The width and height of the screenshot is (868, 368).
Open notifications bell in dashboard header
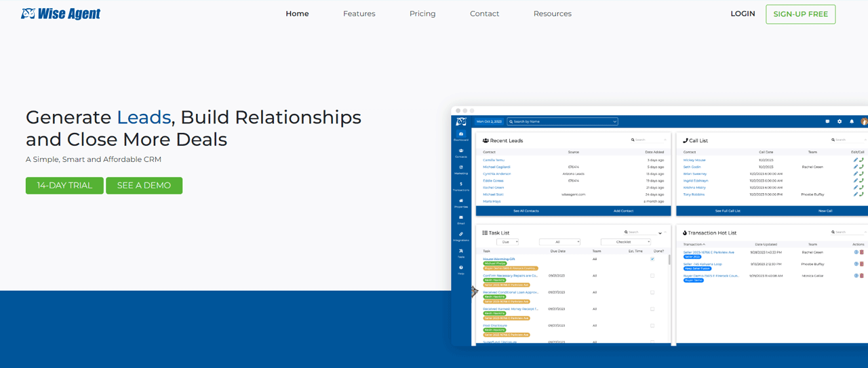click(852, 121)
